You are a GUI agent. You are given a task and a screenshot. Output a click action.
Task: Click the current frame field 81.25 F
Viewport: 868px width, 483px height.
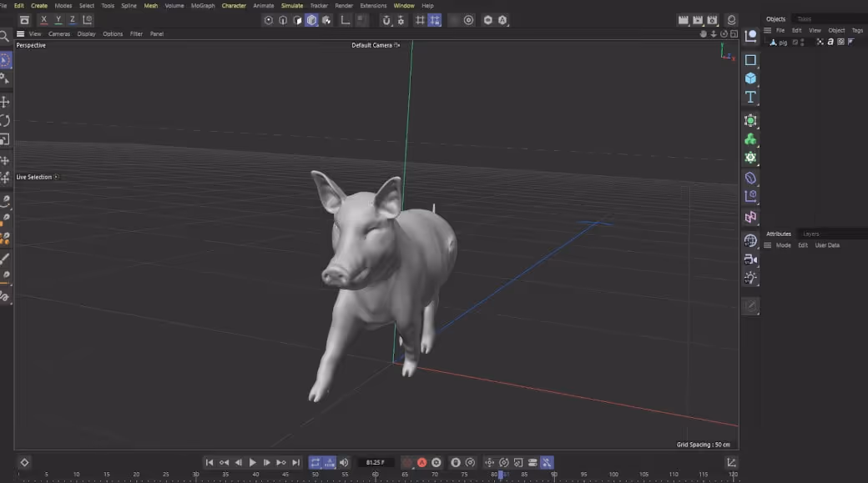point(376,462)
